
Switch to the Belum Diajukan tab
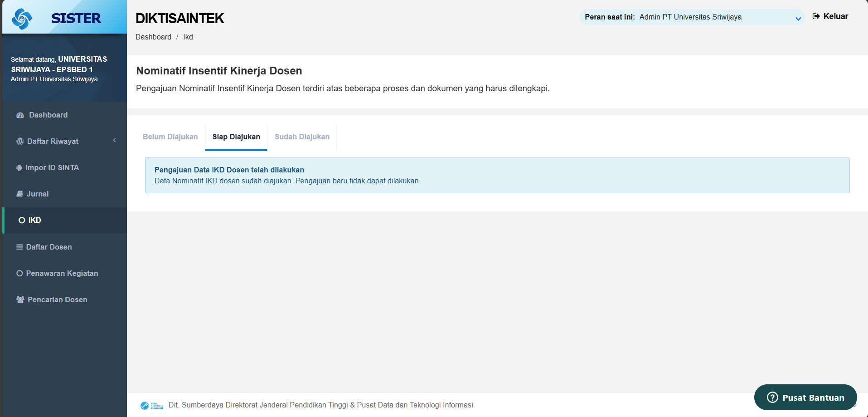170,137
